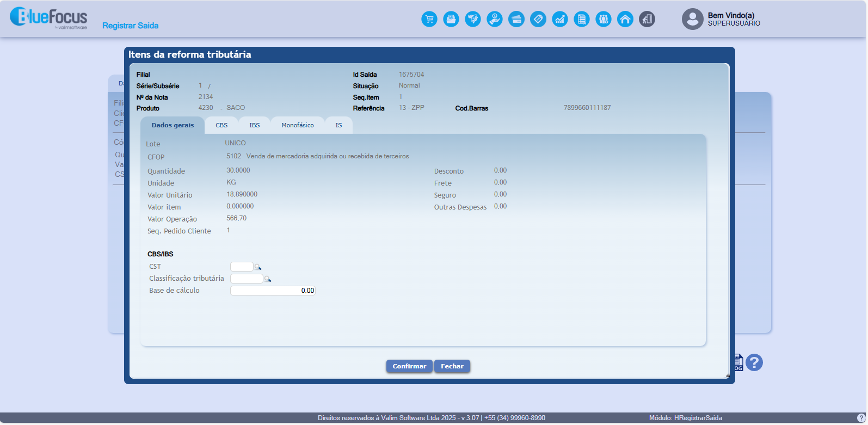Screen dimensions: 868x425
Task: Switch to the Dados gerais tab
Action: coord(173,125)
